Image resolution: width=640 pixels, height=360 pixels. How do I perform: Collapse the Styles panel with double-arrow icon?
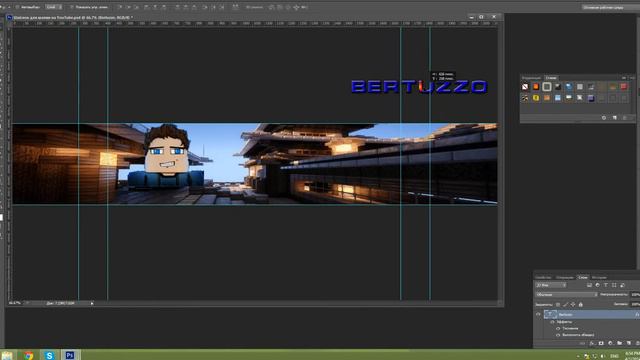624,78
